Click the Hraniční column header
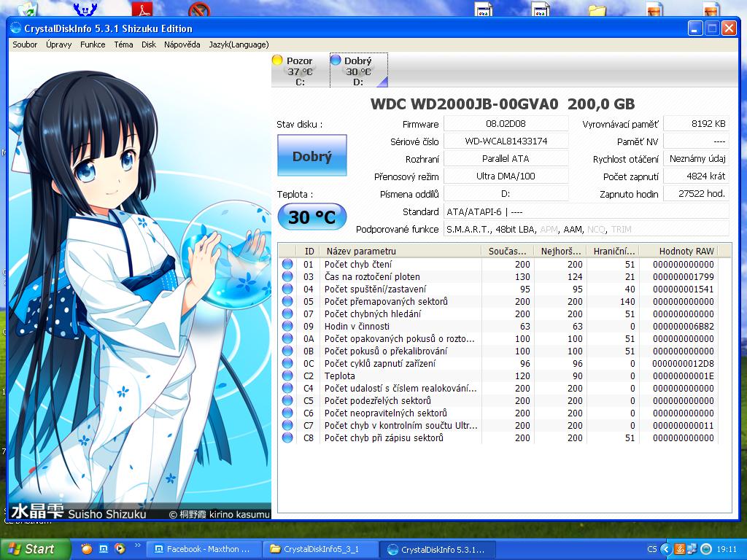747x560 pixels. [613, 251]
